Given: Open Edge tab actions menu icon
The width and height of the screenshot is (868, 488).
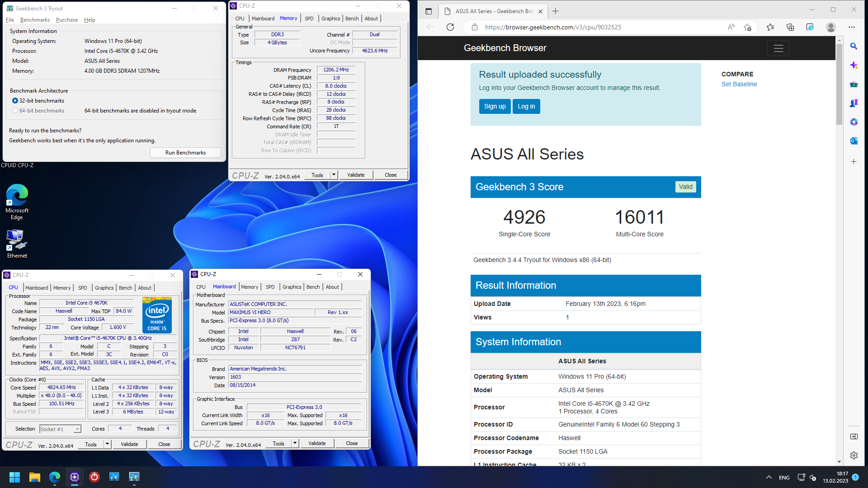Looking at the screenshot, I should [x=429, y=11].
